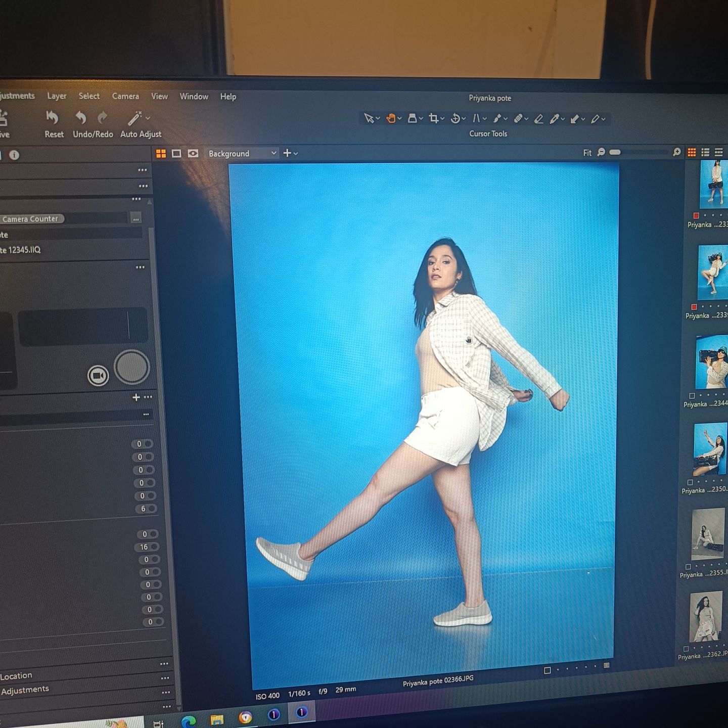Screen dimensions: 728x728
Task: Open the Help menu
Action: (x=228, y=97)
